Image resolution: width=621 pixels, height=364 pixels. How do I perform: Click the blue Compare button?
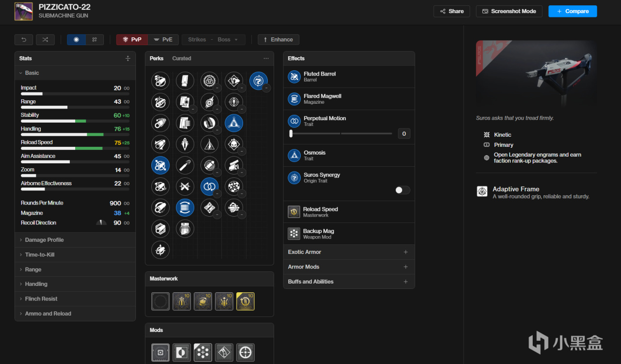572,11
